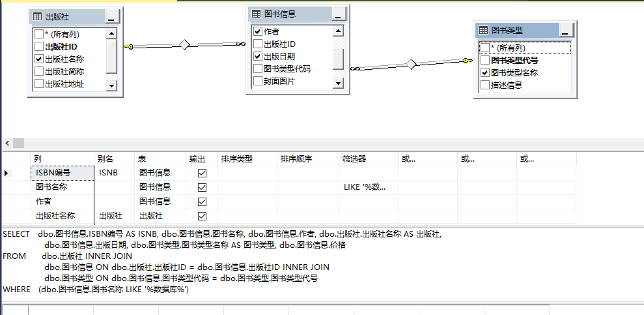The height and width of the screenshot is (315, 644).
Task: Click the current-row arrow next to ISBN编号
Action: (6, 173)
